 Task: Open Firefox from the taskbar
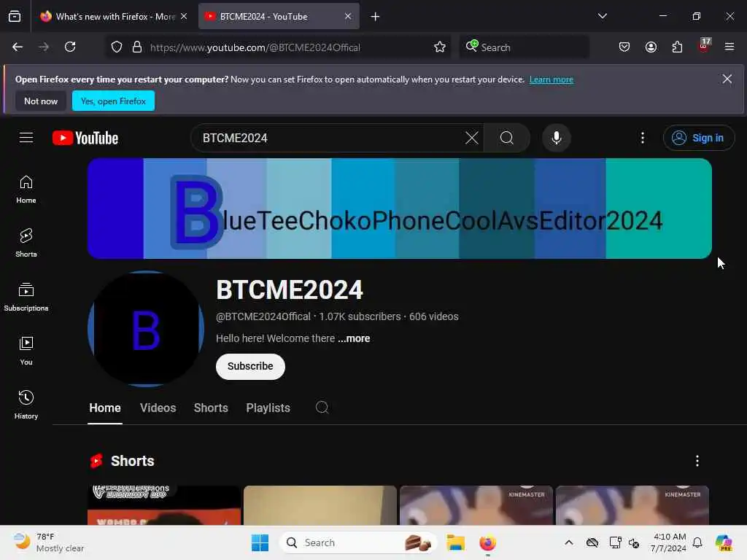pos(488,542)
